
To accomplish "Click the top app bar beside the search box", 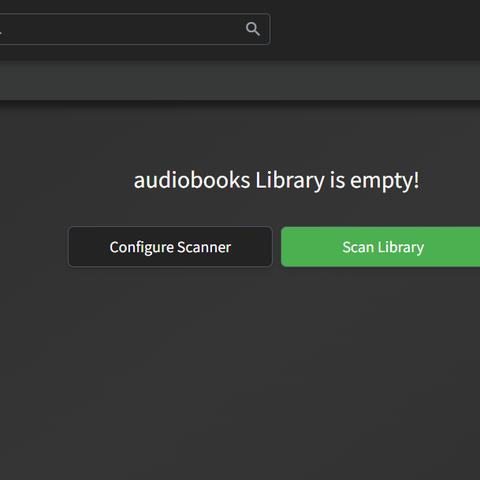I will (373, 30).
